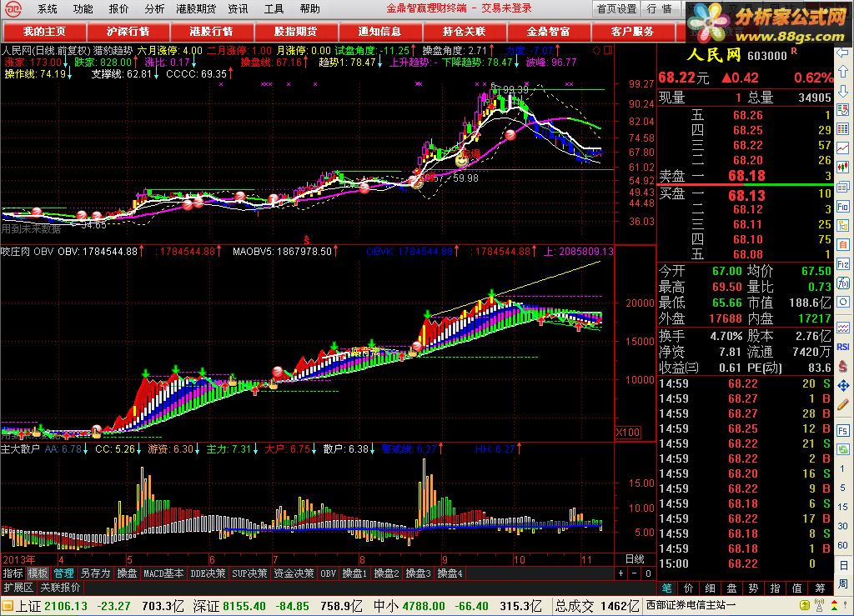
Task: Open the 分析 menu
Action: (154, 8)
